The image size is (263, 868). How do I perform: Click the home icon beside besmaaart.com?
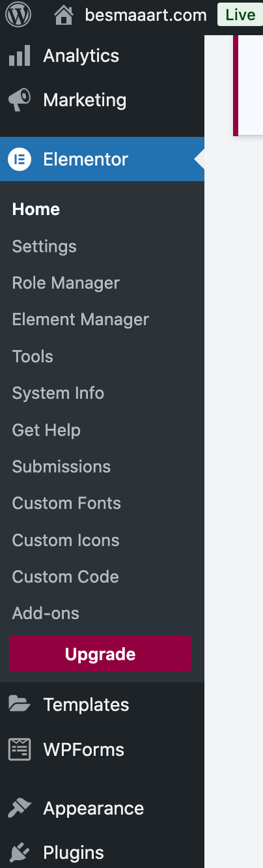point(64,14)
